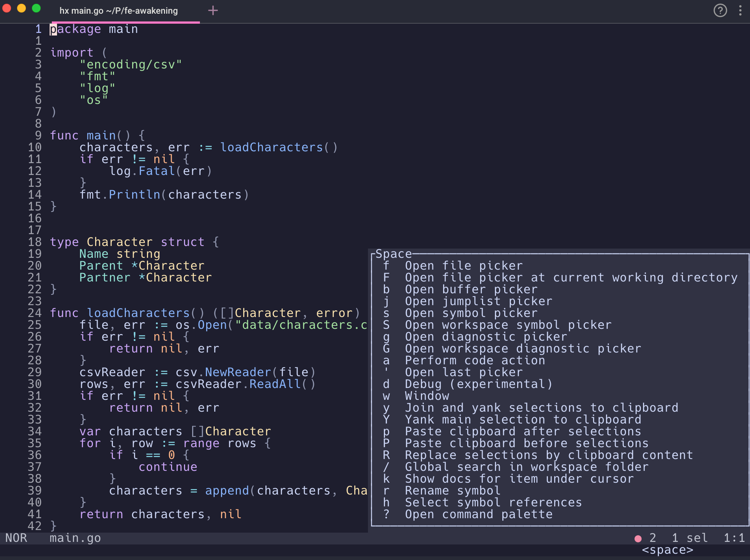Click the green fullscreen window button
This screenshot has width=750, height=560.
(36, 8)
